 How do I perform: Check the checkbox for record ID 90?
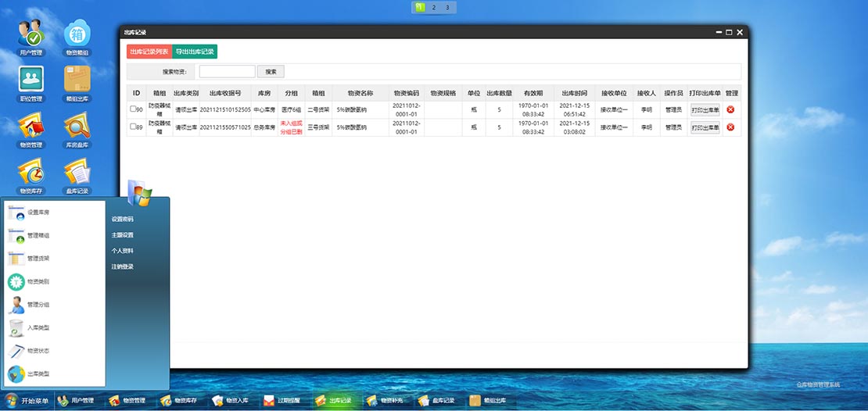point(133,109)
